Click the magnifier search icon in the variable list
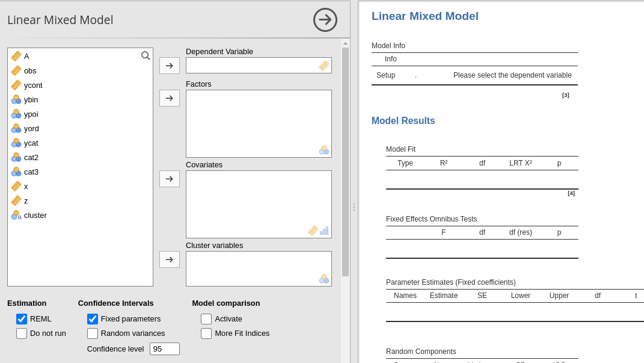 pyautogui.click(x=146, y=55)
